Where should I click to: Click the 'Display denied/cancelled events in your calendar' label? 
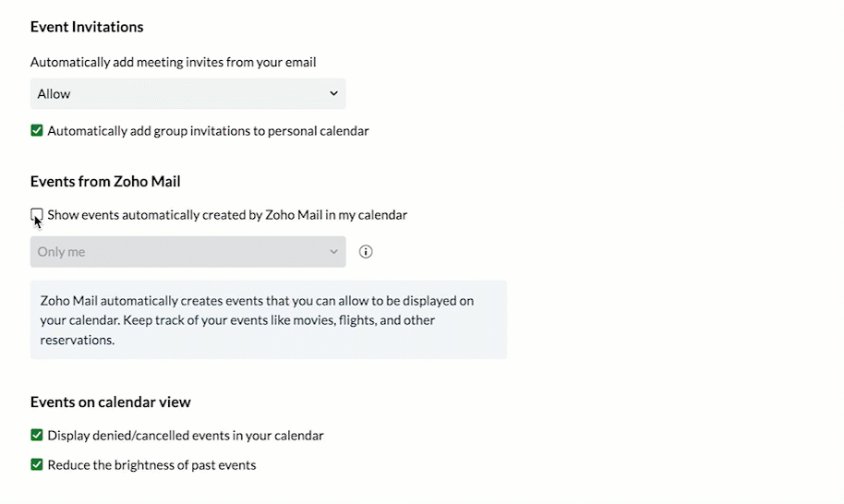(x=186, y=436)
